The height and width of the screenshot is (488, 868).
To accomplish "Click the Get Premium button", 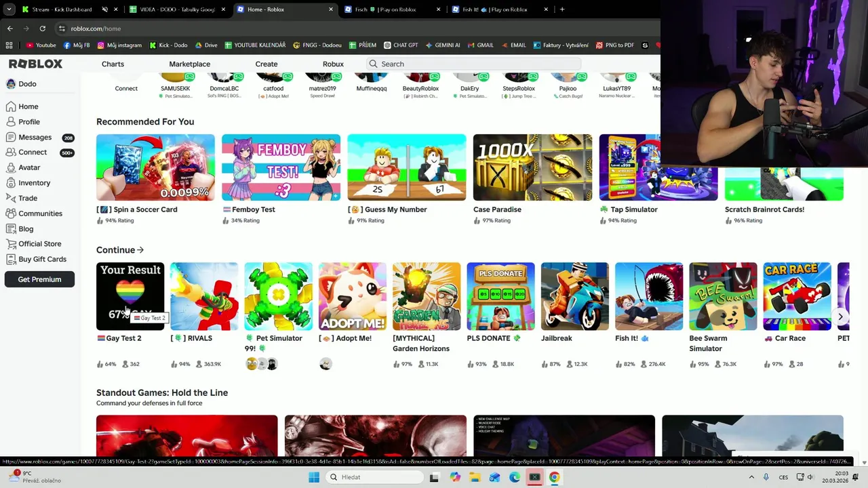I will (39, 279).
